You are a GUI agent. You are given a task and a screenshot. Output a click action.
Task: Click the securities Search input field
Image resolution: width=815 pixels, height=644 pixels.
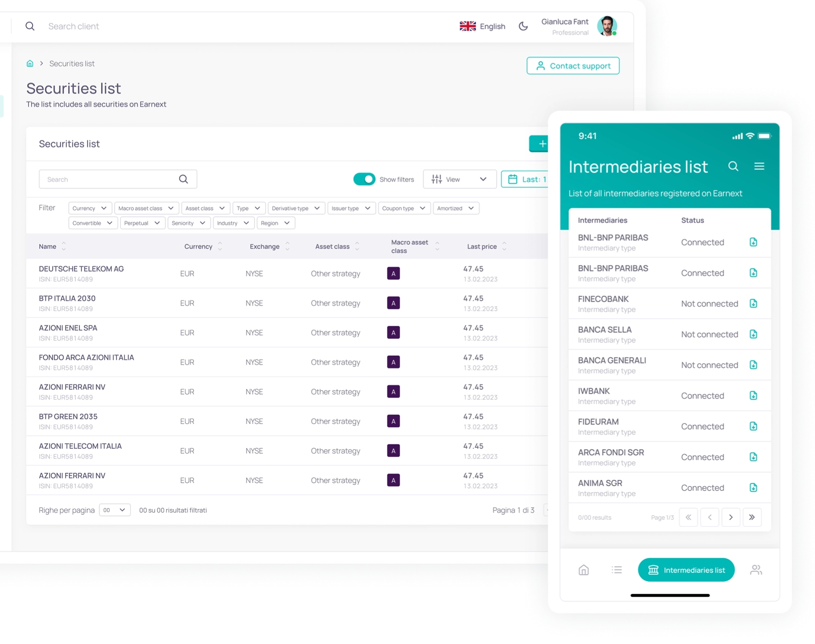110,179
